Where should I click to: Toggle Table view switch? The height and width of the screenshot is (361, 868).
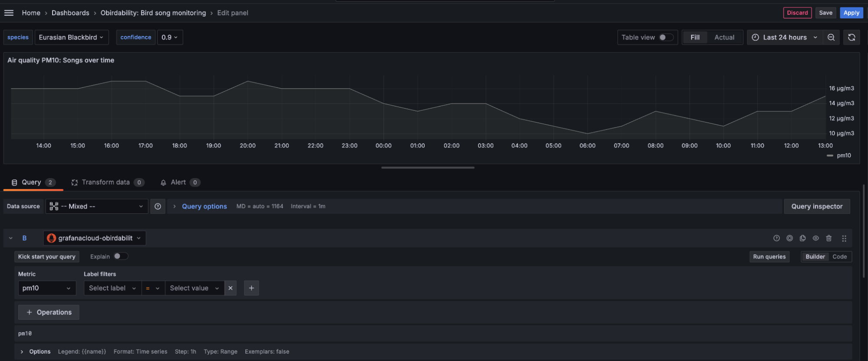click(x=666, y=37)
